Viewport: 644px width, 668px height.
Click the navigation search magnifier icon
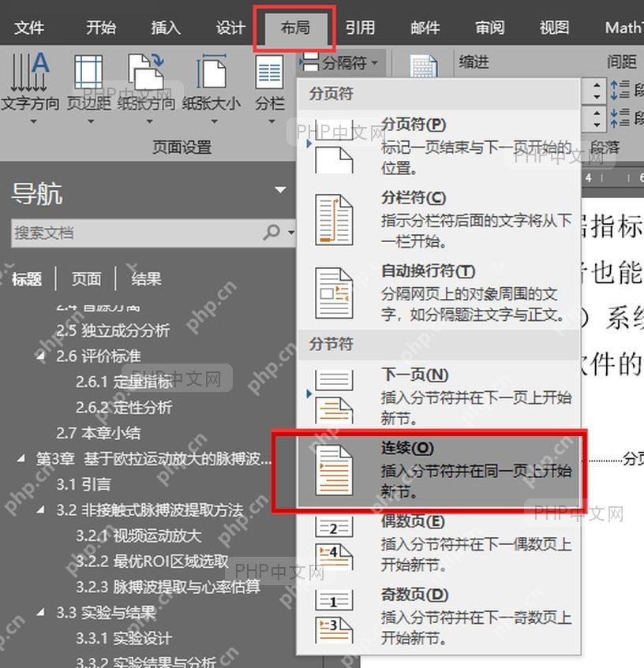pyautogui.click(x=271, y=233)
